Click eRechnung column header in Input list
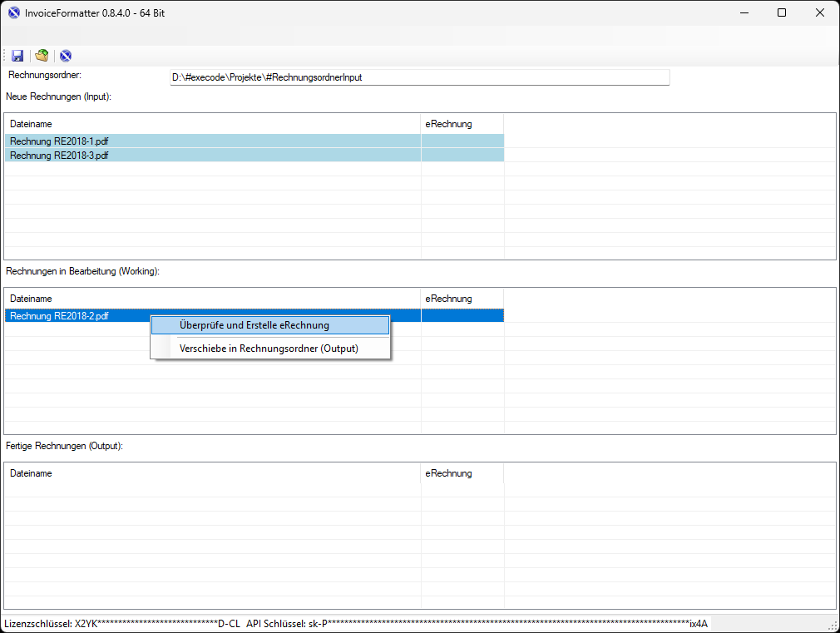The height and width of the screenshot is (633, 840). 449,124
